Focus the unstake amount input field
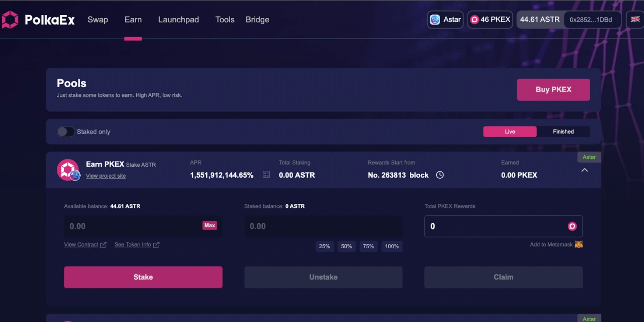644x323 pixels. (x=323, y=226)
